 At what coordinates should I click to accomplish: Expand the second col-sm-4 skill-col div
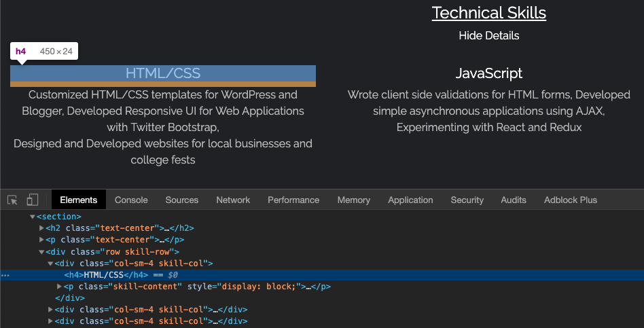coord(50,309)
